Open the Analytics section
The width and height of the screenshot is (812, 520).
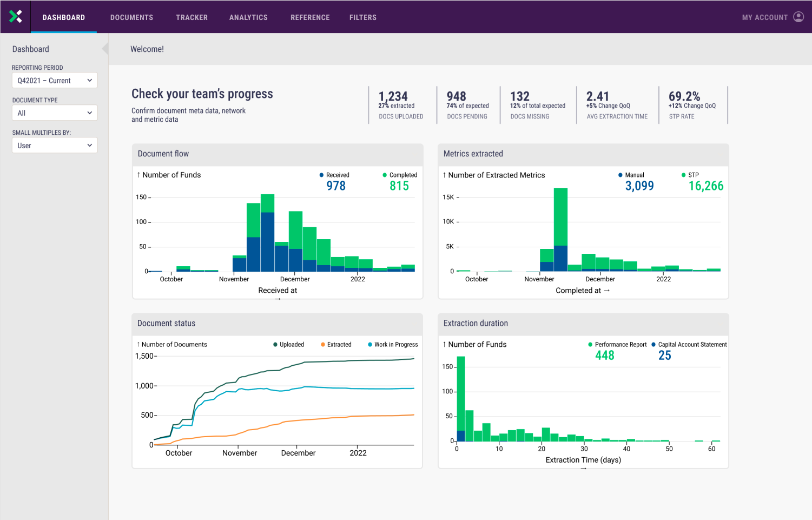point(248,17)
